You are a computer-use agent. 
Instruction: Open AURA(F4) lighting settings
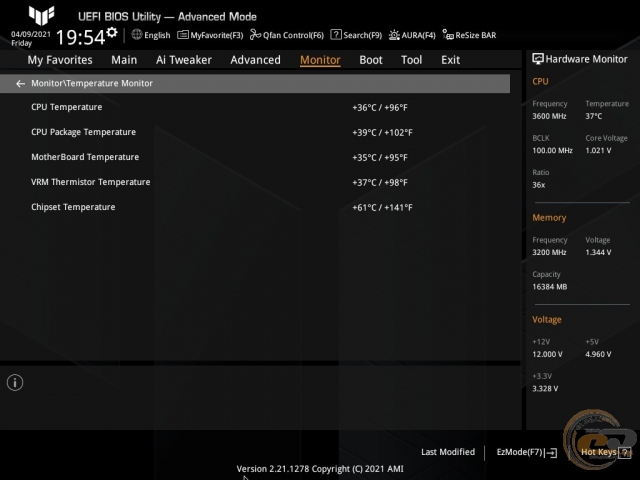(412, 35)
